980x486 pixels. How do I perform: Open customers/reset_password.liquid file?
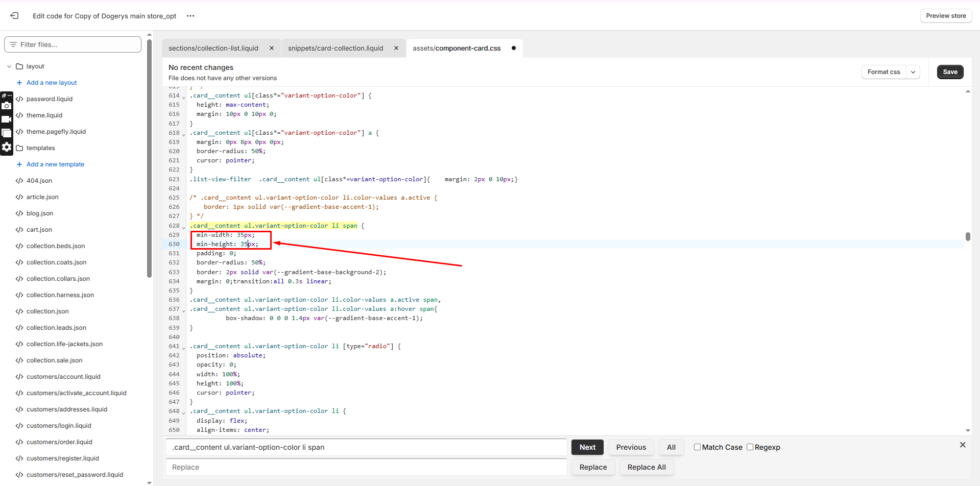(x=75, y=475)
